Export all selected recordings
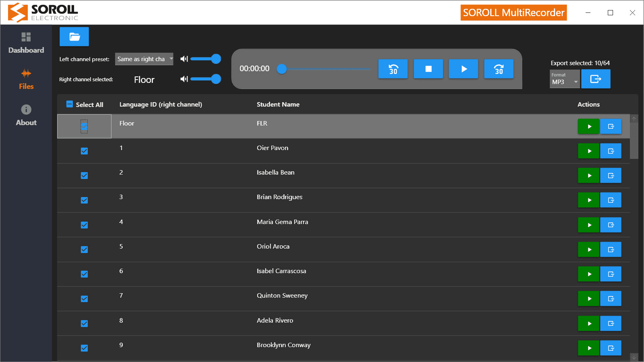644x362 pixels. pyautogui.click(x=596, y=79)
